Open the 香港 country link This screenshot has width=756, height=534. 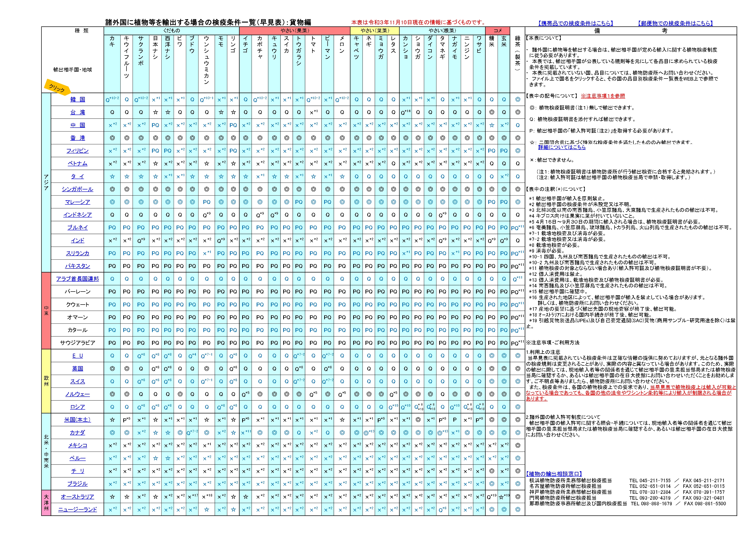pyautogui.click(x=77, y=138)
